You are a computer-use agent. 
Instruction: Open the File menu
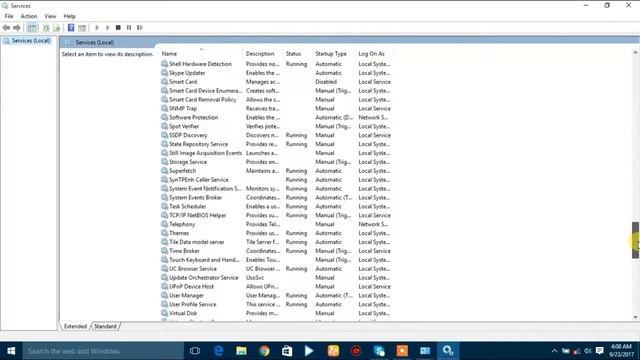(x=9, y=16)
